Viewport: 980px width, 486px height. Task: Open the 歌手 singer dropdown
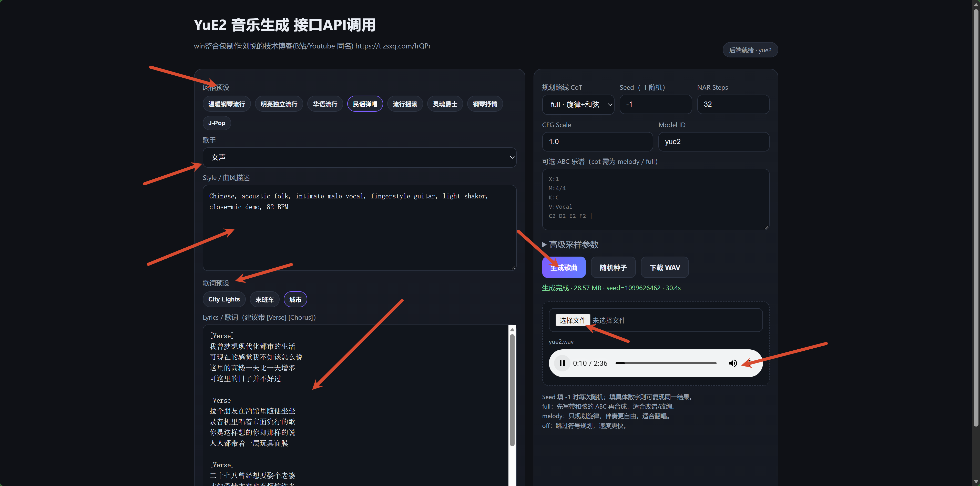(x=359, y=157)
